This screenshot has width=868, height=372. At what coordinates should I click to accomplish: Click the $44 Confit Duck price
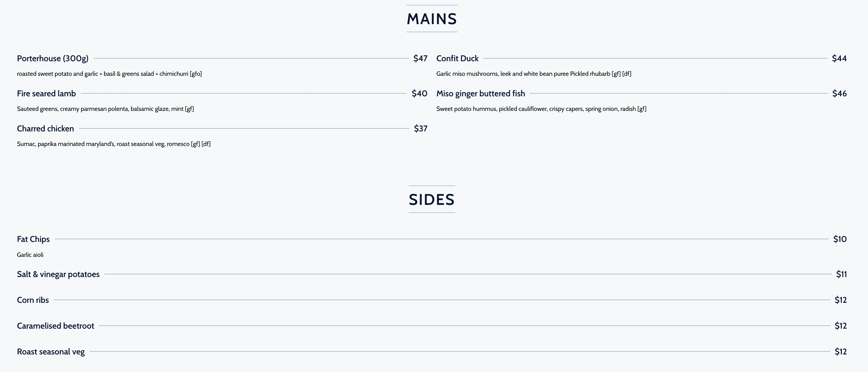839,59
